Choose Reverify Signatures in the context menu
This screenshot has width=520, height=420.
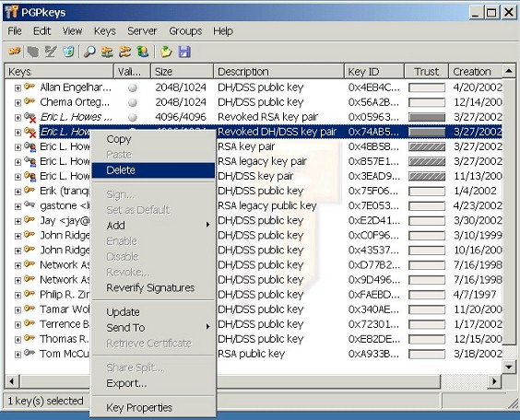(x=153, y=288)
